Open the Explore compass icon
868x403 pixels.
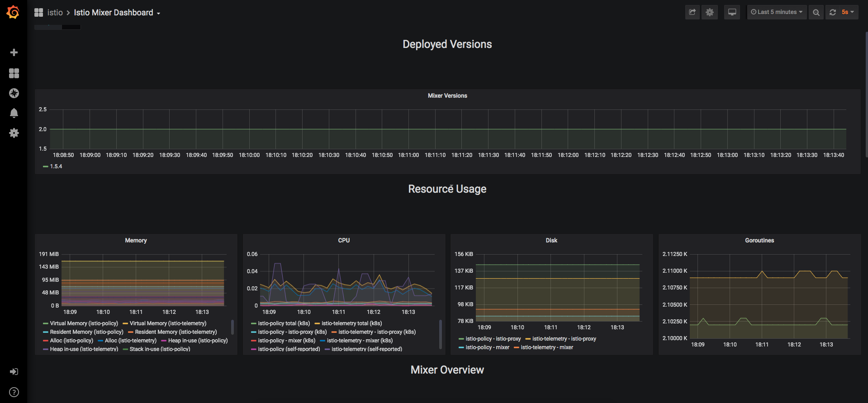click(14, 93)
